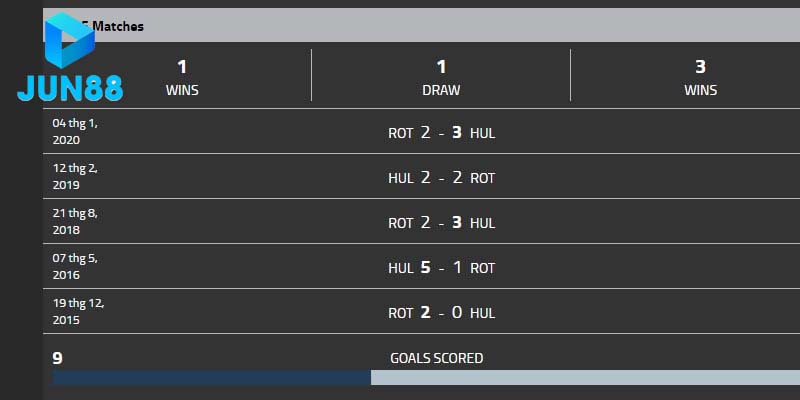Click the left team's 1 Wins stat
The image size is (800, 400).
pos(182,77)
